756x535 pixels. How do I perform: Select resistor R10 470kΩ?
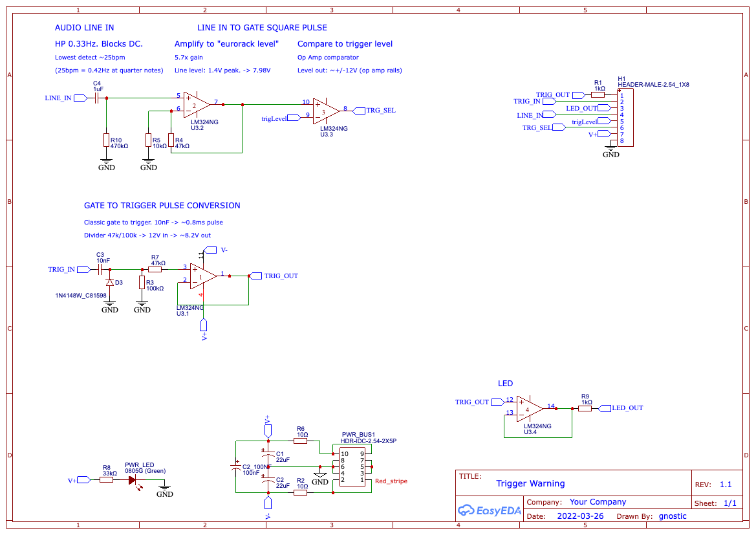pos(107,140)
